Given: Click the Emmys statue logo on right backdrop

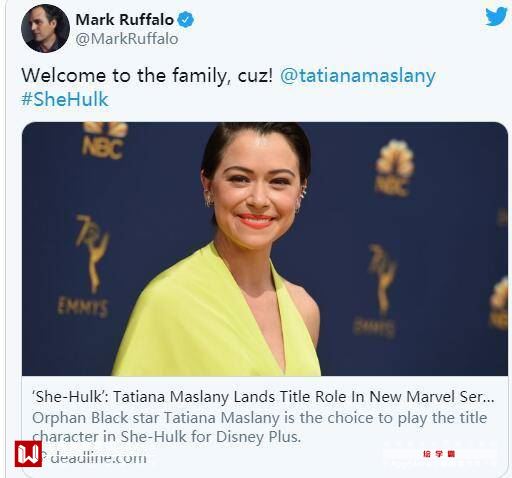Looking at the screenshot, I should coord(380,291).
